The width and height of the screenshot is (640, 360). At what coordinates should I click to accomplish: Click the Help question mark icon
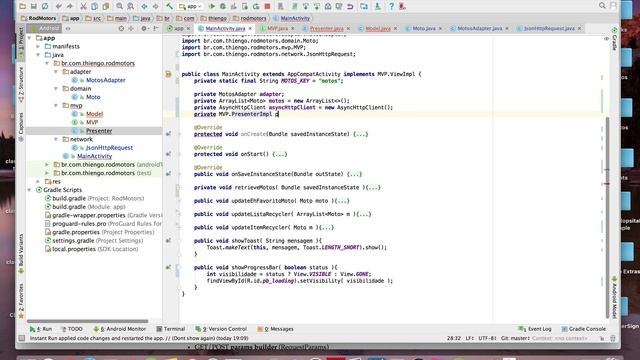point(391,6)
